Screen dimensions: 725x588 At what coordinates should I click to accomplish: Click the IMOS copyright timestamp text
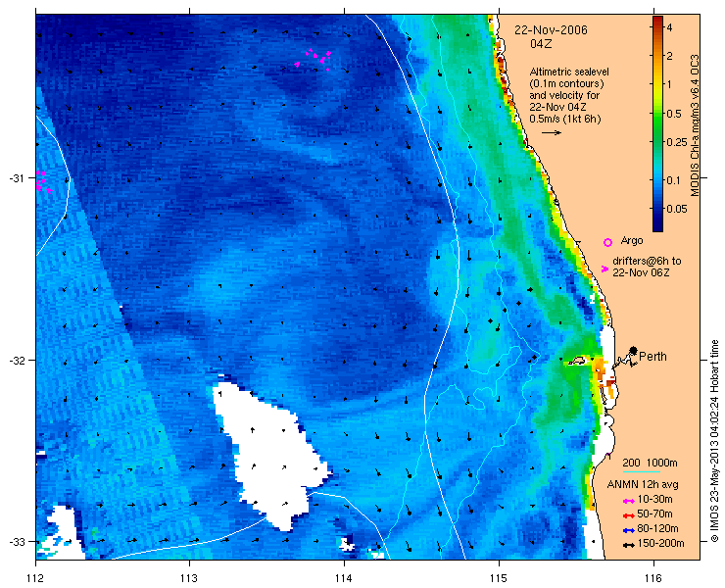(714, 441)
